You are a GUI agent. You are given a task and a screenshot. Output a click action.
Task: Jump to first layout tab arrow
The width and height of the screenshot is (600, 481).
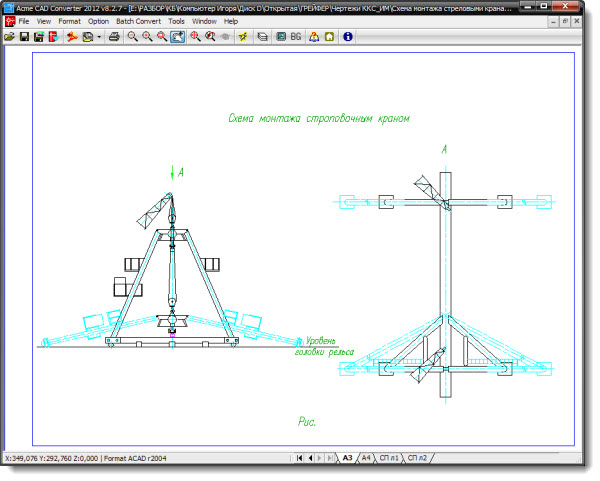[x=299, y=458]
